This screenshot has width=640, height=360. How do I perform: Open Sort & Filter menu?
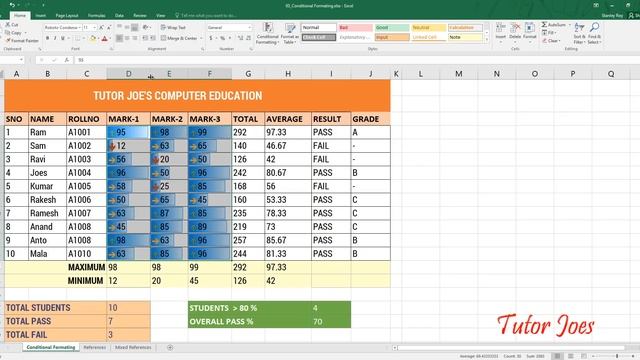tap(579, 33)
